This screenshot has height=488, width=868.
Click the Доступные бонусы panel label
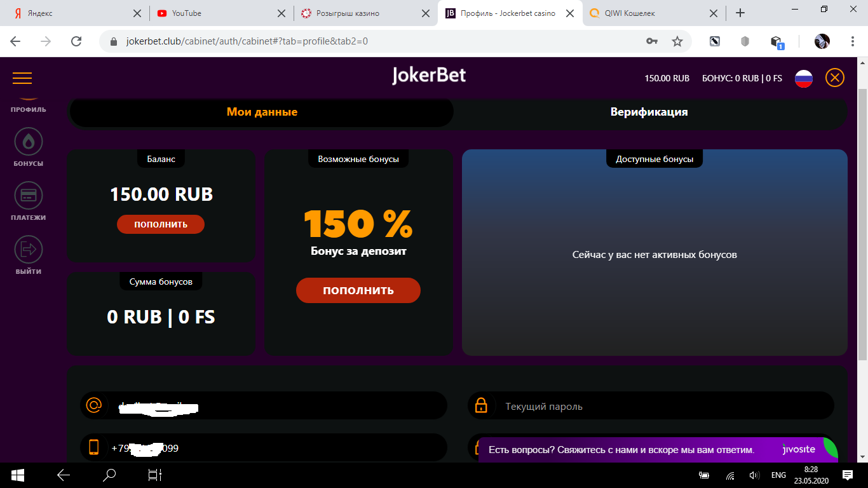[654, 159]
